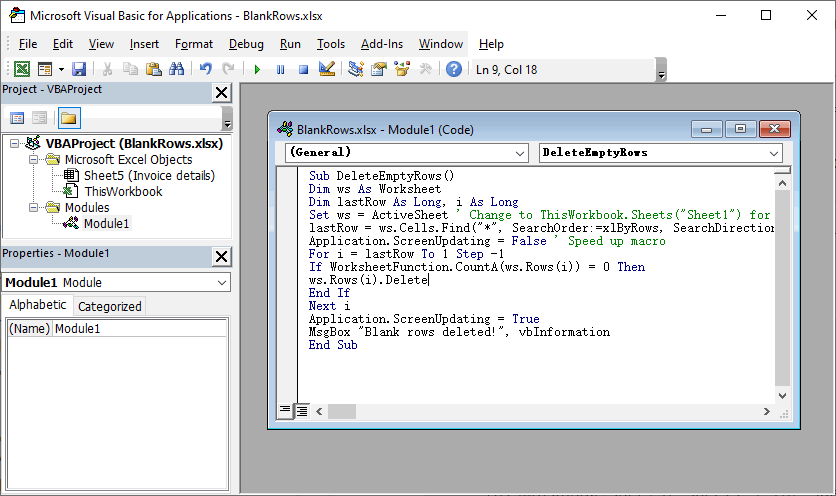Open the View menu
This screenshot has height=496, width=836.
[101, 44]
